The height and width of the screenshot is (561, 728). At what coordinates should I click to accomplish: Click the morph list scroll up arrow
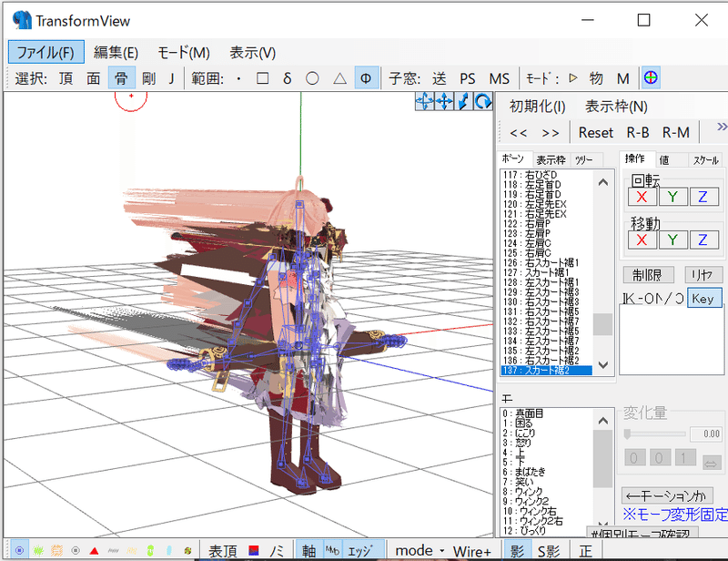pyautogui.click(x=603, y=421)
